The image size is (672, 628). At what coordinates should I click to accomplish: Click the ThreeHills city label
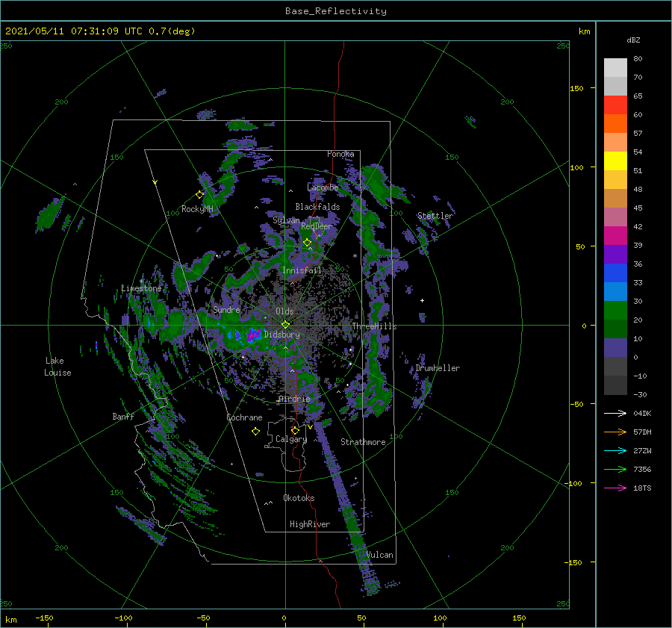tap(374, 326)
